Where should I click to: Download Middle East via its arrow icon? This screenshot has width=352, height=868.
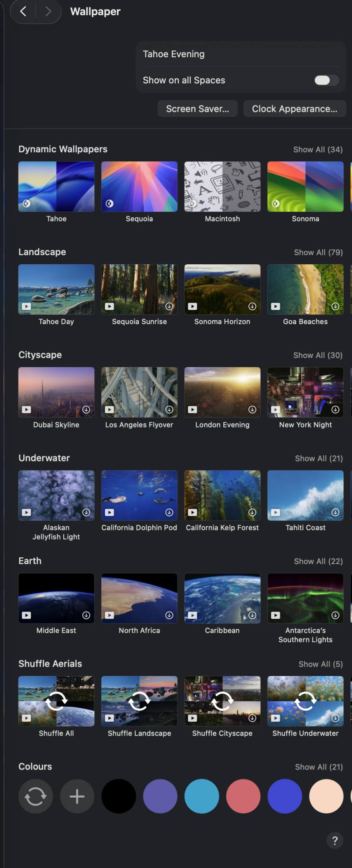click(x=86, y=615)
